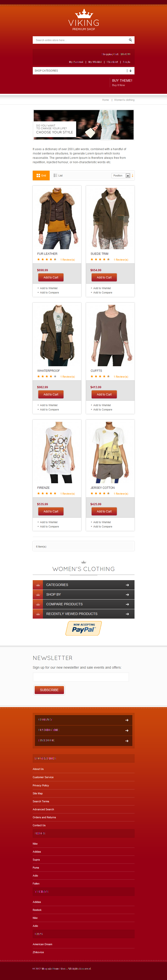Open the Position sort dropdown
This screenshot has height=980, width=167.
point(121,176)
